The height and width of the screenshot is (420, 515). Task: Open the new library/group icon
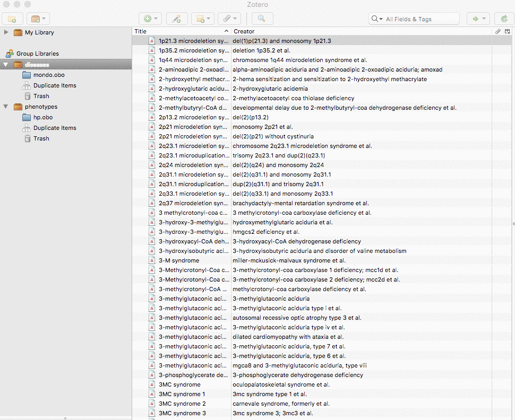[36, 19]
